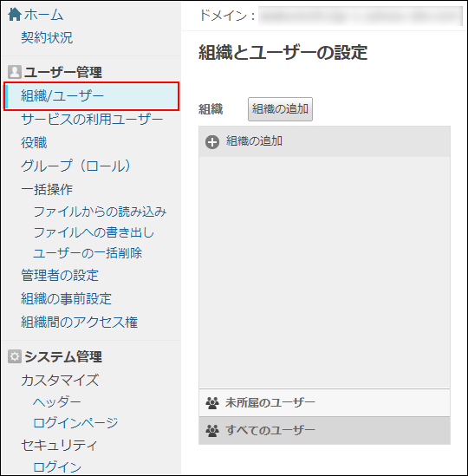Click the ユーザー管理 section heading

(62, 72)
